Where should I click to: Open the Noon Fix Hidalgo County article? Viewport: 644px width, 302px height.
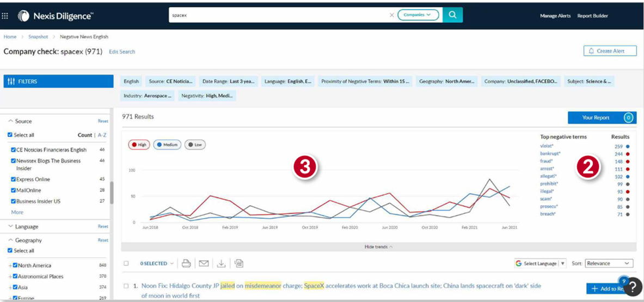click(341, 291)
